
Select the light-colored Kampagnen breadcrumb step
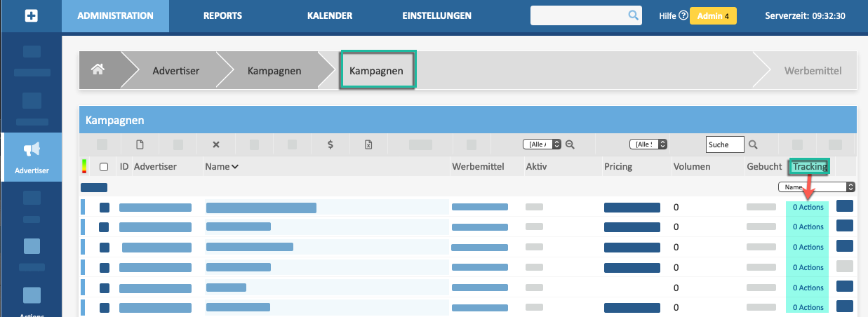377,71
